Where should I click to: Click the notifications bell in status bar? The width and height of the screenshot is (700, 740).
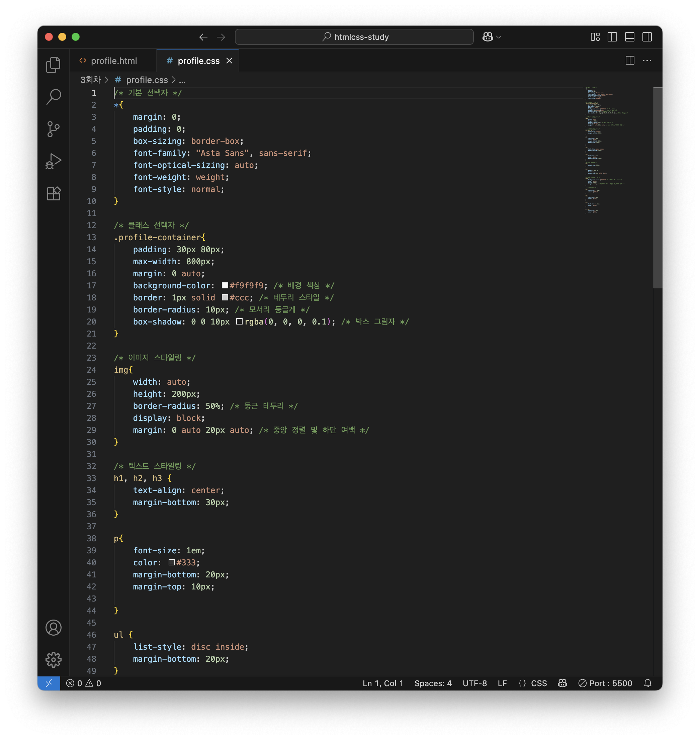648,683
